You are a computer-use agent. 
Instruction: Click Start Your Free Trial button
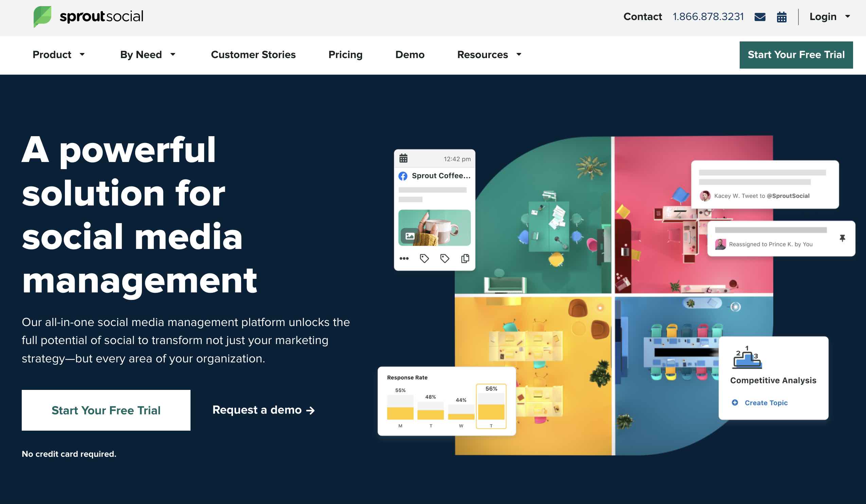point(796,55)
